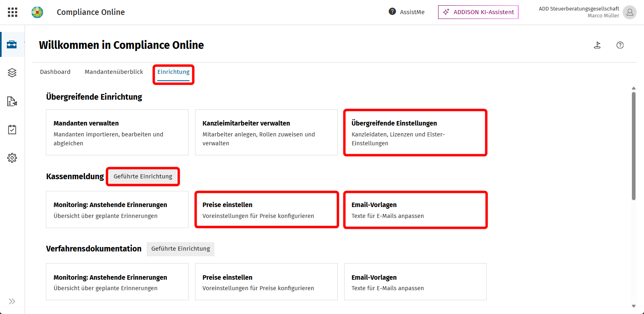Select the Einrichtung tab
This screenshot has height=314, width=644.
point(173,72)
